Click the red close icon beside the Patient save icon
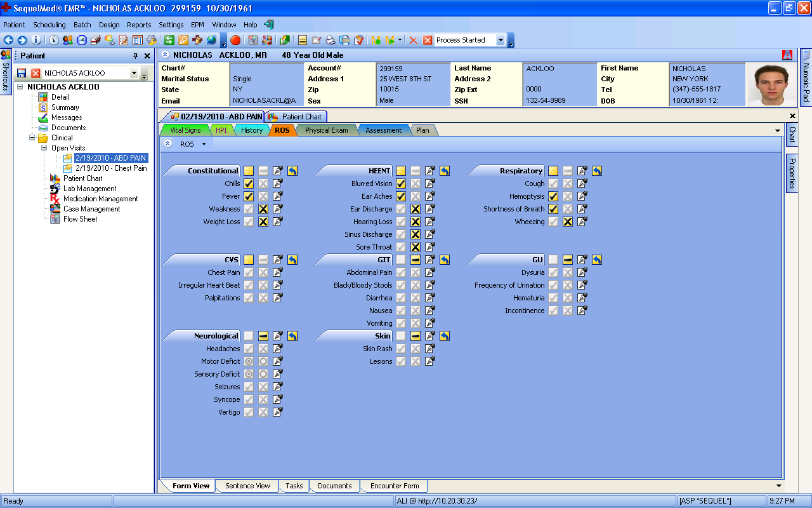Screen dimensions: 812x508 (x=36, y=73)
